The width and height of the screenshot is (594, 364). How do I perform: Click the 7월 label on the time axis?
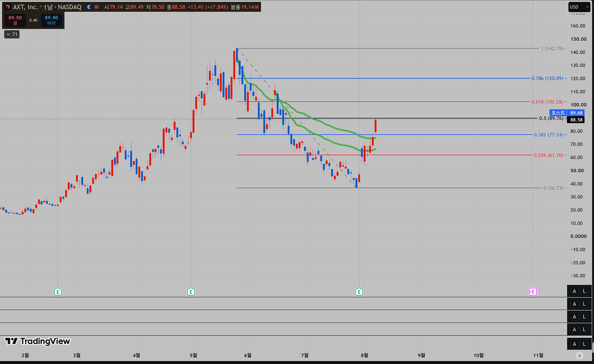[305, 355]
